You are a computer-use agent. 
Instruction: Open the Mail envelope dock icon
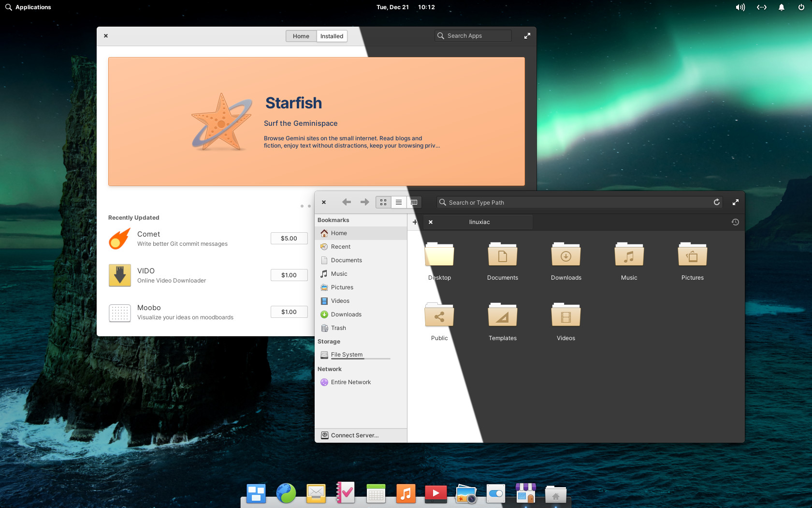(x=316, y=493)
